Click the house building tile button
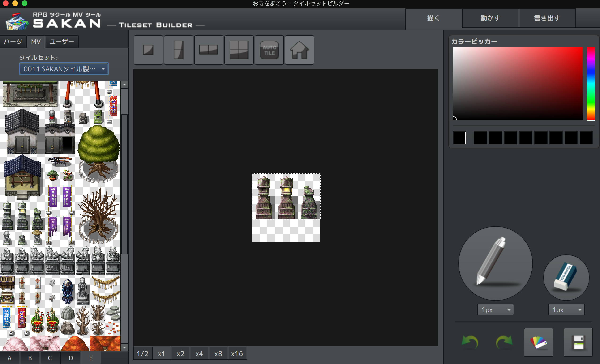The width and height of the screenshot is (600, 364). pyautogui.click(x=299, y=50)
